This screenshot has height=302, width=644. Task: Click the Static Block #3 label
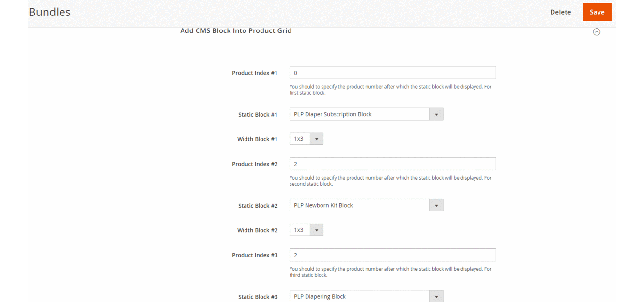[258, 297]
